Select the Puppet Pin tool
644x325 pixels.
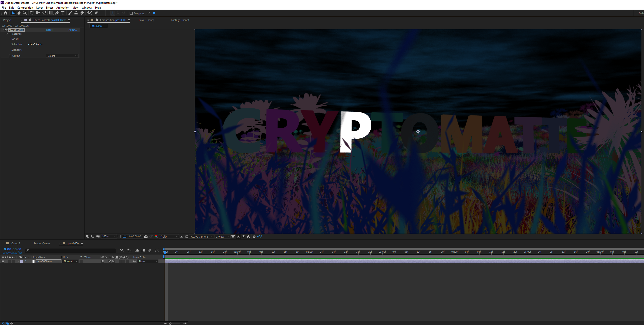97,13
